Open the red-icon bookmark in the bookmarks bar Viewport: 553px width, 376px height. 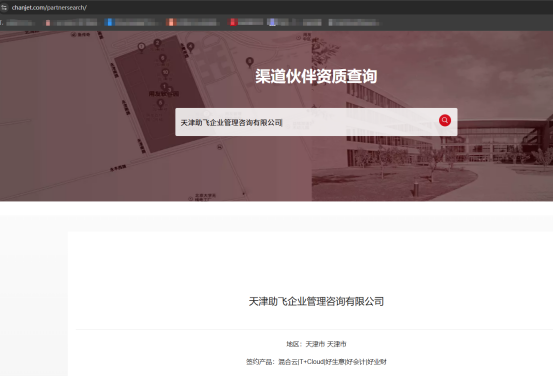pos(246,23)
